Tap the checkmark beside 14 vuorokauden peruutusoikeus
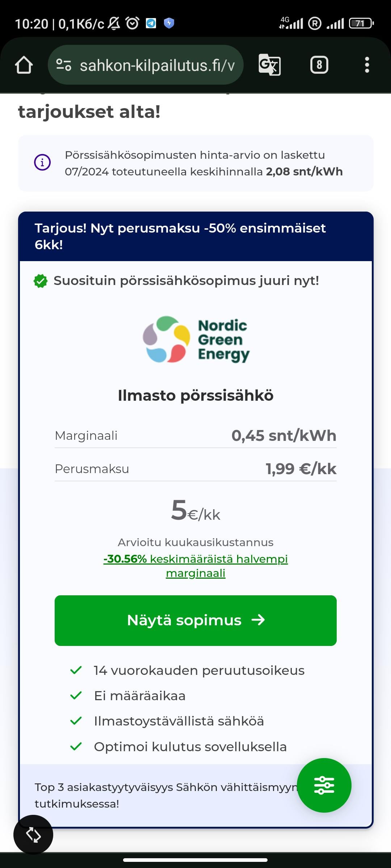Viewport: 391px width, 868px height. coord(76,670)
